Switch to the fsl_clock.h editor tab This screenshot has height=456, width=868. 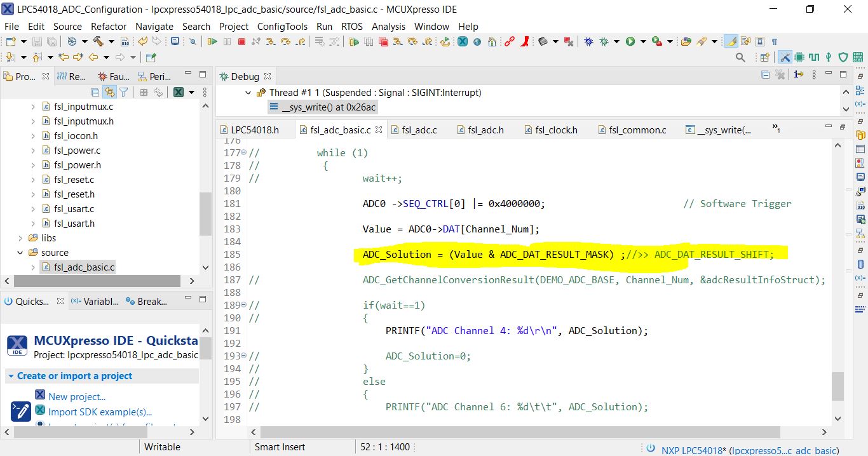[x=555, y=130]
